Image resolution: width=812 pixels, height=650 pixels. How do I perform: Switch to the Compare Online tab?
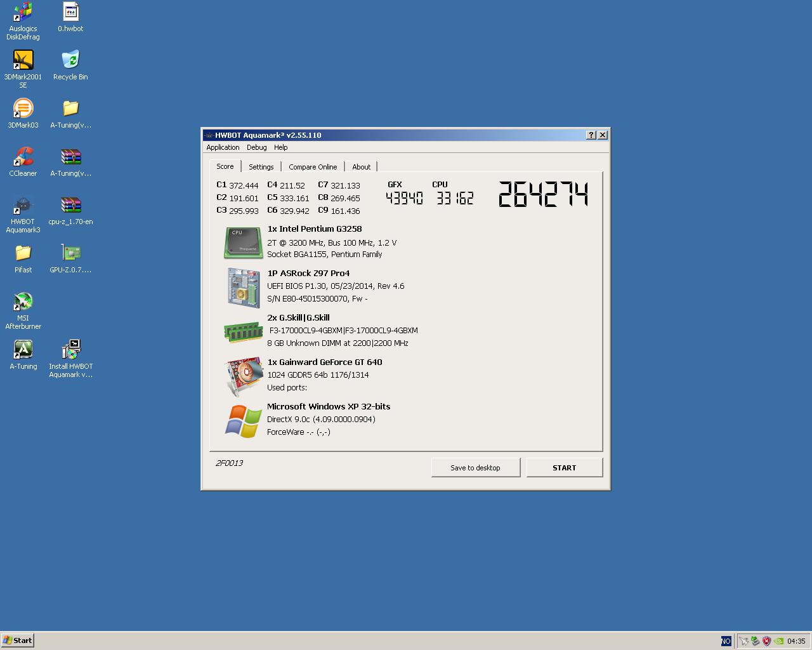pos(313,167)
